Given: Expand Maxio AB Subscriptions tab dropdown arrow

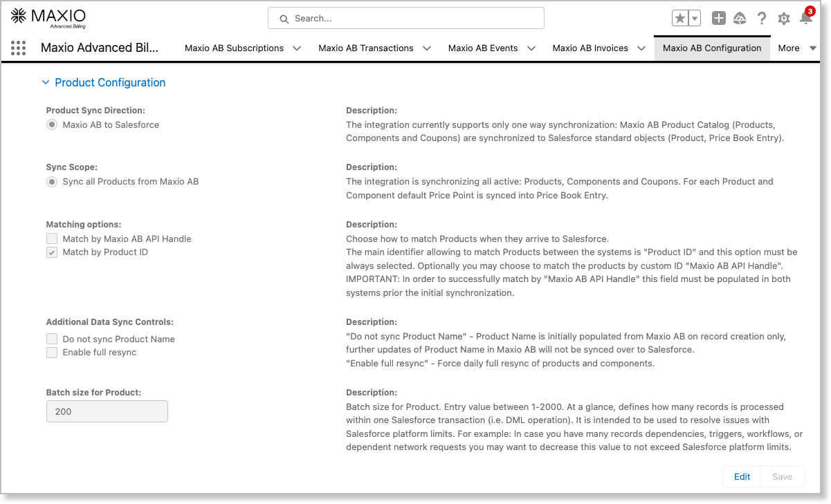Looking at the screenshot, I should 297,48.
